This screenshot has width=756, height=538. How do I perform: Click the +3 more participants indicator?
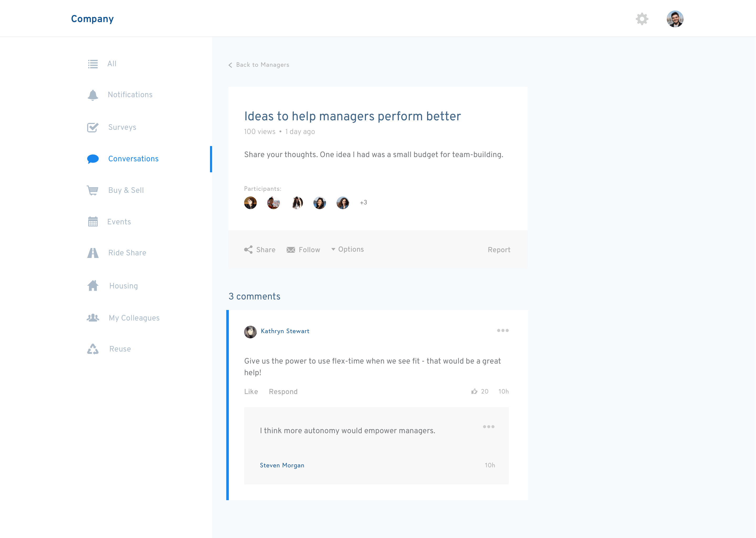pyautogui.click(x=363, y=203)
